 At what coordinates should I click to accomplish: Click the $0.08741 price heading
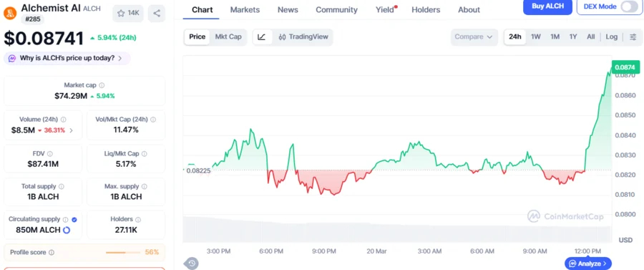pos(44,38)
